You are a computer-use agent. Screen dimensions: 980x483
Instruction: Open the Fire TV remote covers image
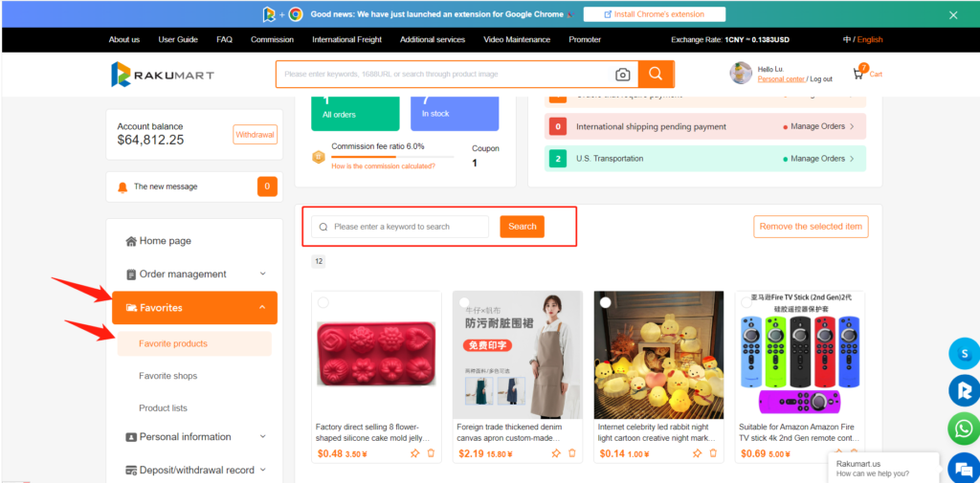pyautogui.click(x=799, y=355)
